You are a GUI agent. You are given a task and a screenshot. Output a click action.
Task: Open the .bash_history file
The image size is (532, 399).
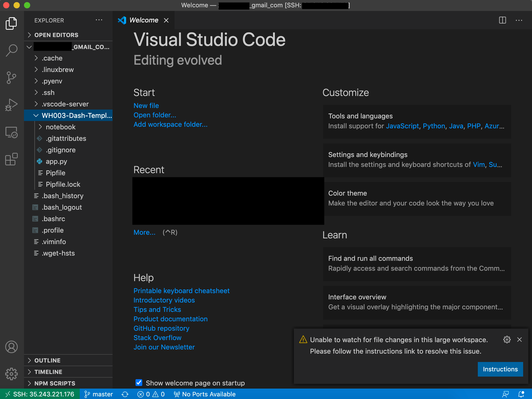tap(68, 196)
